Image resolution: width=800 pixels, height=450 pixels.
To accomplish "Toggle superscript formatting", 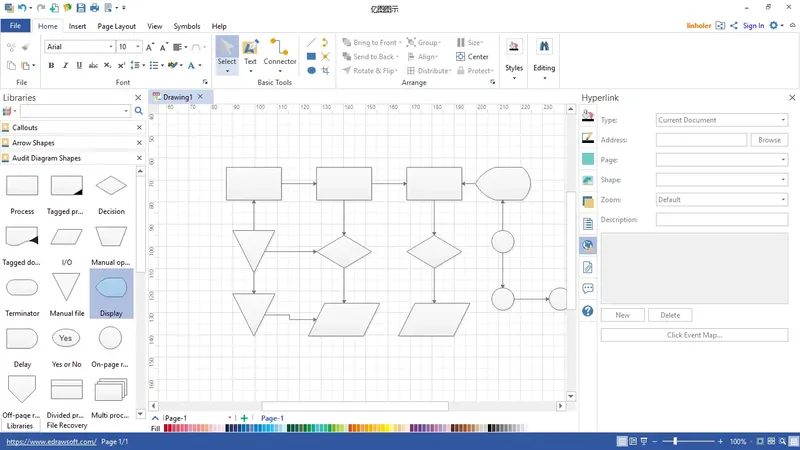I will pos(121,65).
